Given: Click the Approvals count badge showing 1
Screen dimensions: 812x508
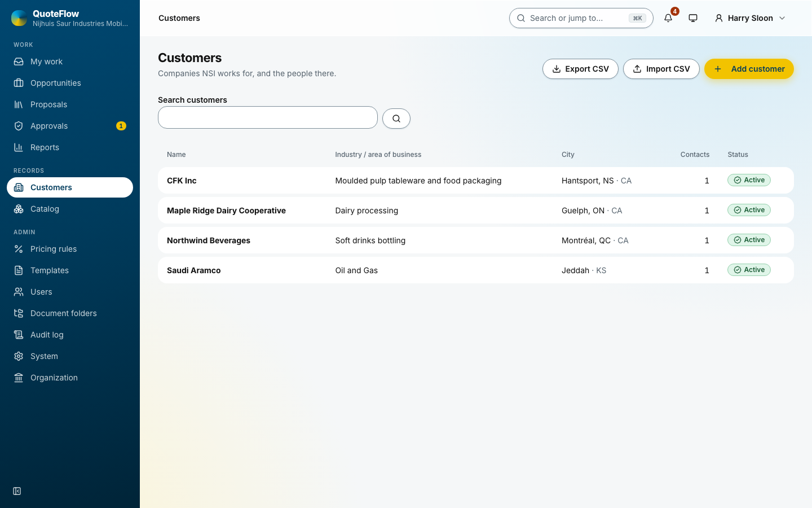Looking at the screenshot, I should 121,126.
